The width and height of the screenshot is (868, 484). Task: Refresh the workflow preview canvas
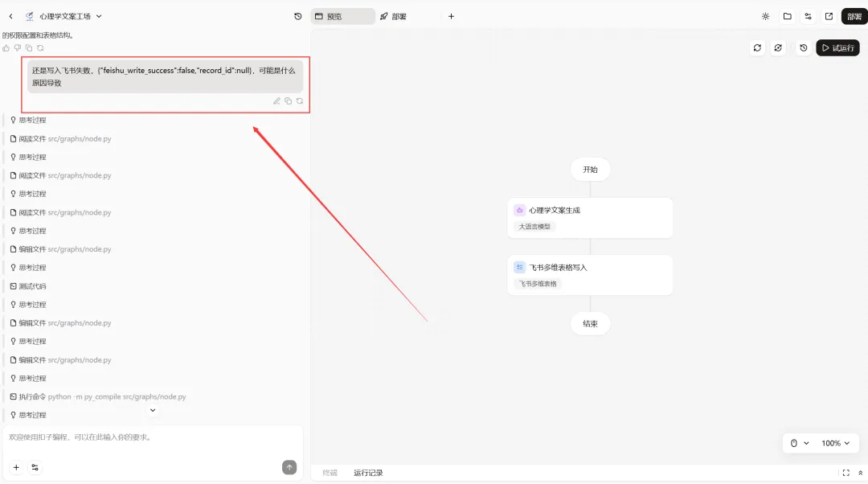click(757, 47)
